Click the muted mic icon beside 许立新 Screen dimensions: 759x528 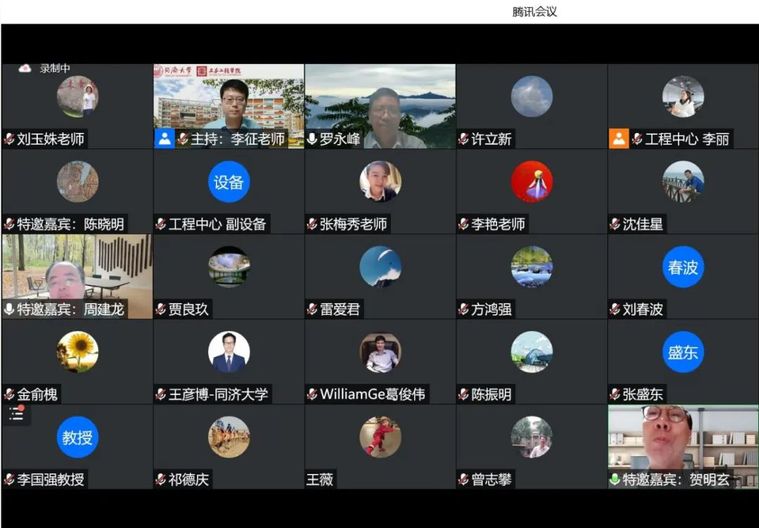click(x=464, y=139)
